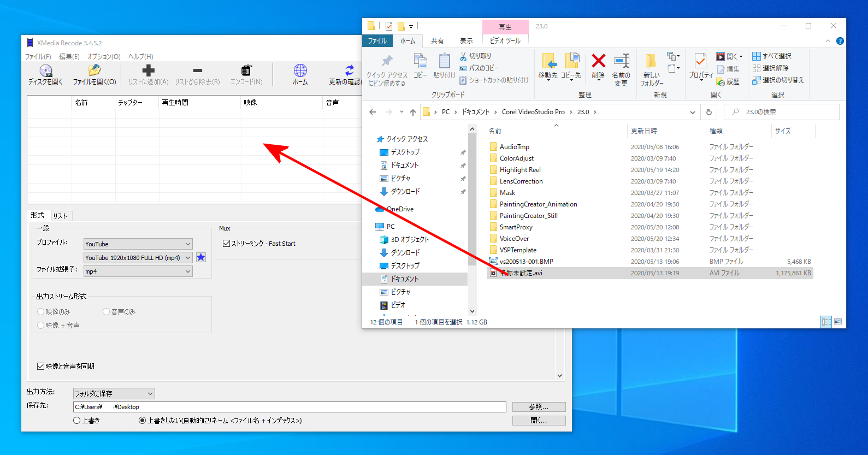Open the Open button dropdown arrow in ribbon
This screenshot has height=455, width=868.
point(741,56)
